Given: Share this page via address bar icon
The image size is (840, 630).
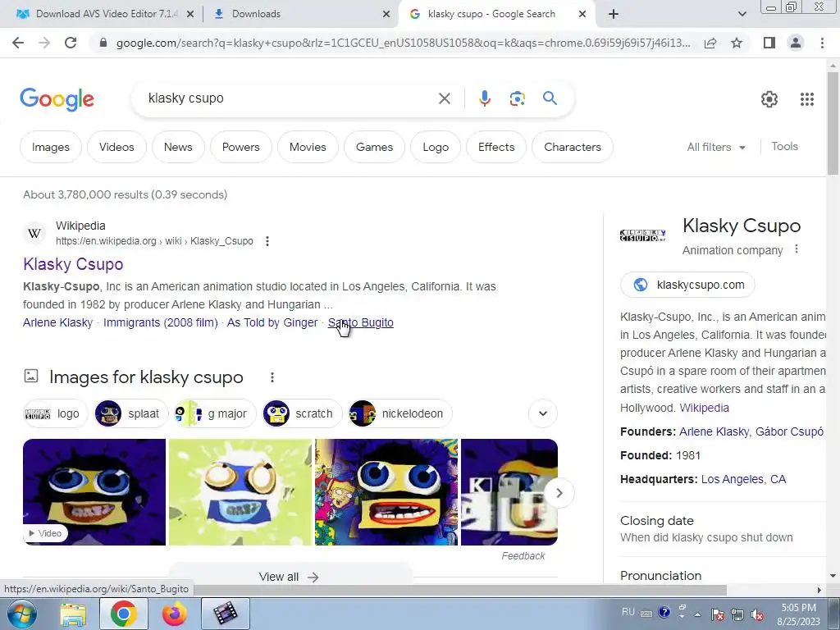Looking at the screenshot, I should (x=710, y=43).
